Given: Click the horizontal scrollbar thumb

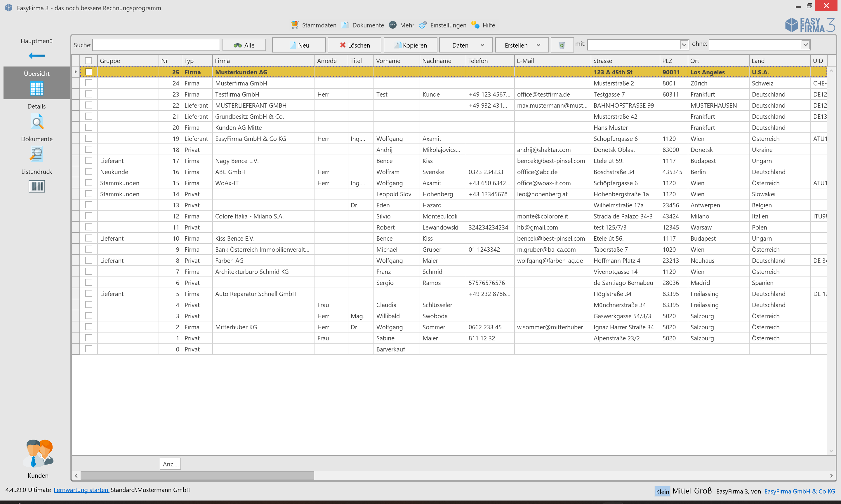Looking at the screenshot, I should (x=197, y=475).
